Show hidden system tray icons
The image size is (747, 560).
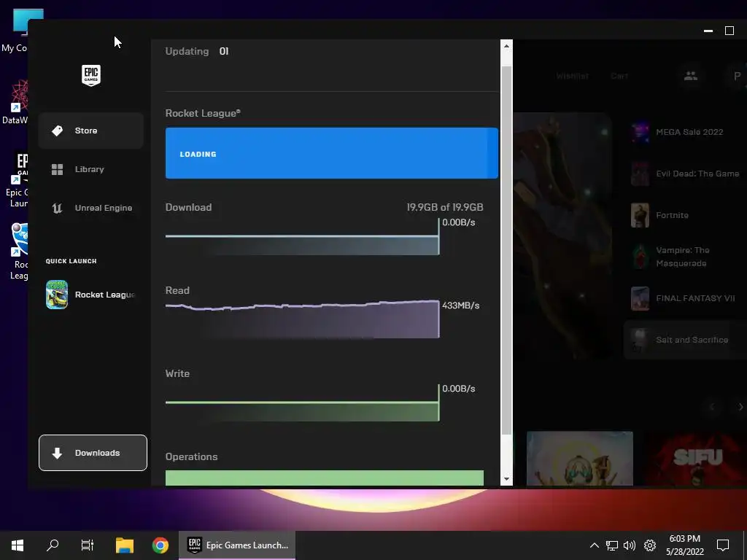tap(594, 545)
